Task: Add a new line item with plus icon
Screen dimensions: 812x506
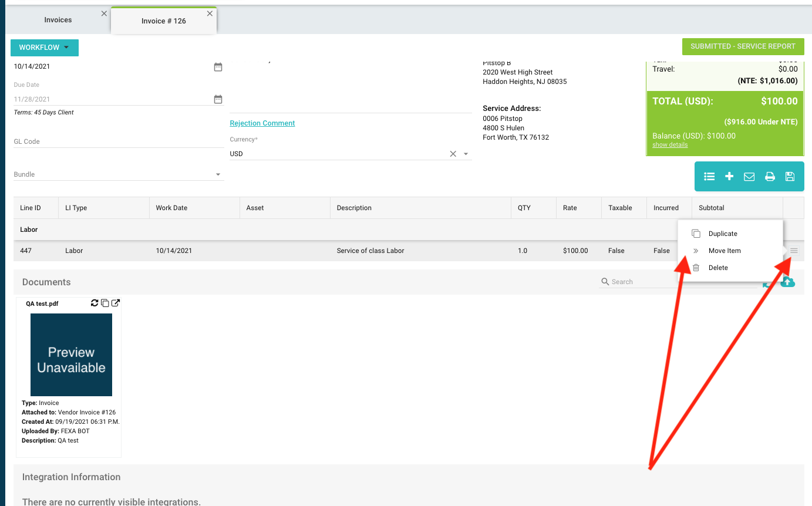Action: tap(729, 177)
